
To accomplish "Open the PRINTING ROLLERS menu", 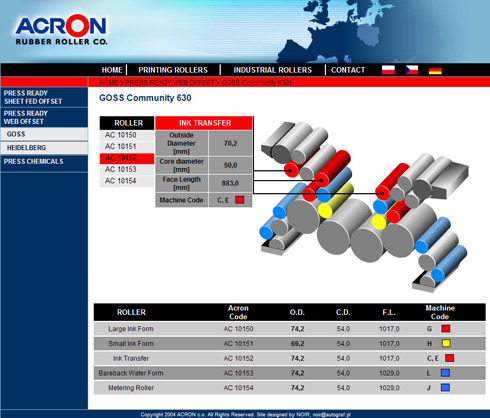I will 173,70.
